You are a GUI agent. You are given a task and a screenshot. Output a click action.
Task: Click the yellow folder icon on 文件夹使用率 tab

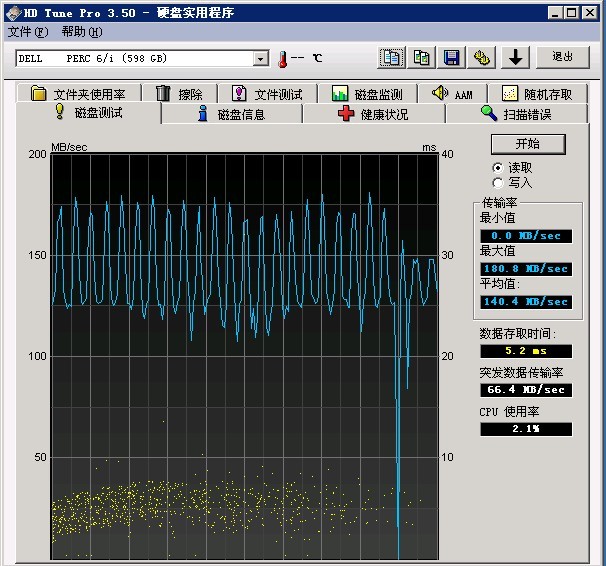point(38,93)
